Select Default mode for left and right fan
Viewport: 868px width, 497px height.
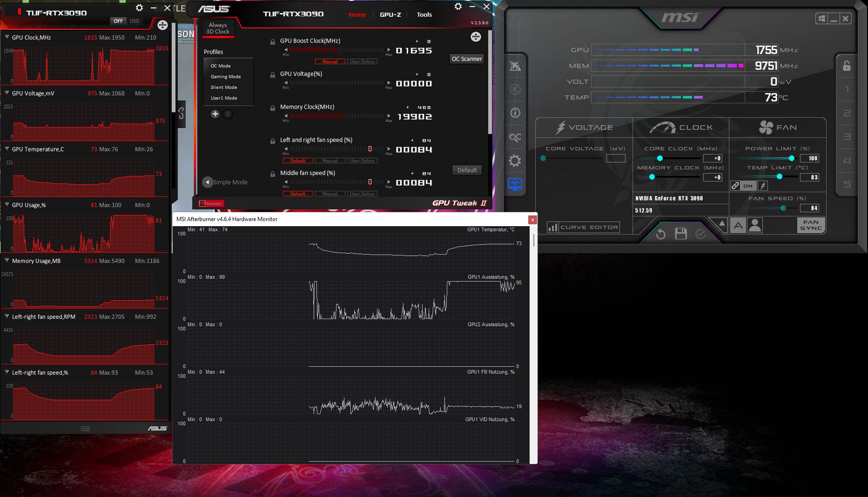click(298, 161)
